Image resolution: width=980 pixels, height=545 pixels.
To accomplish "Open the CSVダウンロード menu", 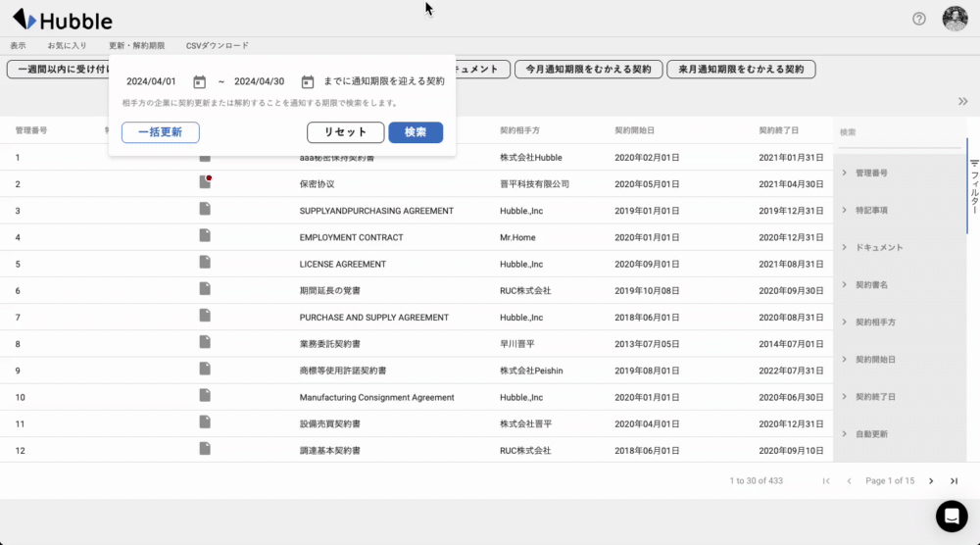I will tap(217, 46).
